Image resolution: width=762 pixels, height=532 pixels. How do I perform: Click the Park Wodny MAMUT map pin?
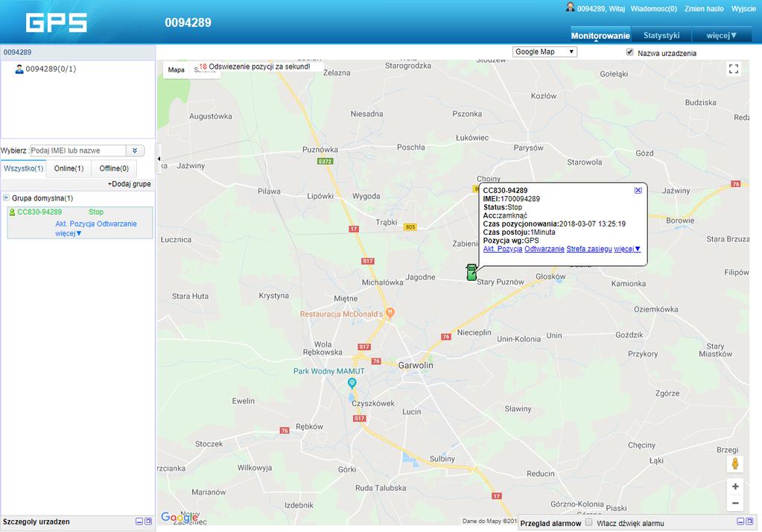[x=352, y=383]
